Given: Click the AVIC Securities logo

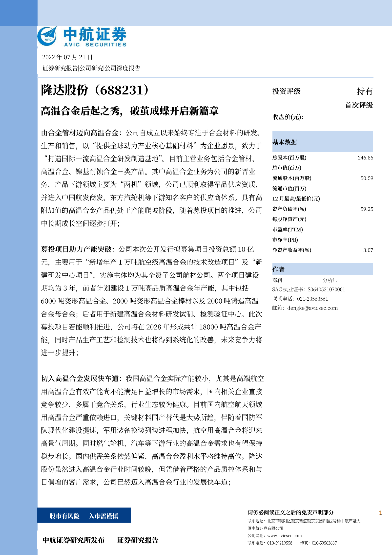Looking at the screenshot, I should [x=82, y=36].
